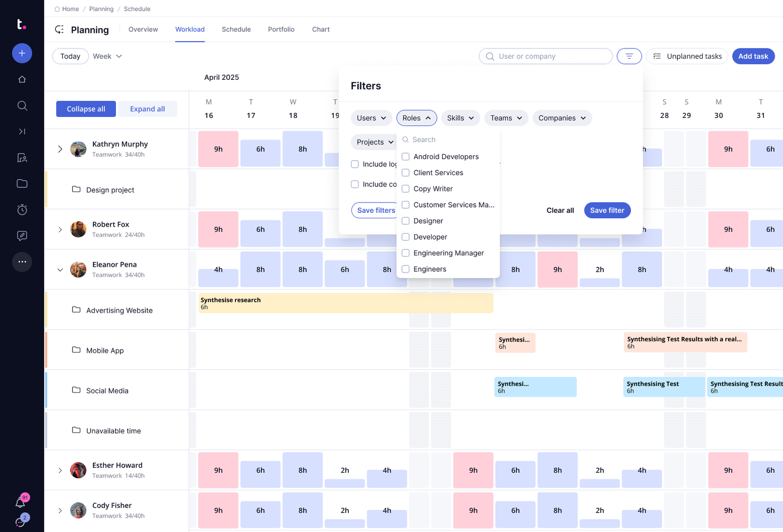Open the Teams filter dropdown
Image resolution: width=783 pixels, height=532 pixels.
pos(506,118)
